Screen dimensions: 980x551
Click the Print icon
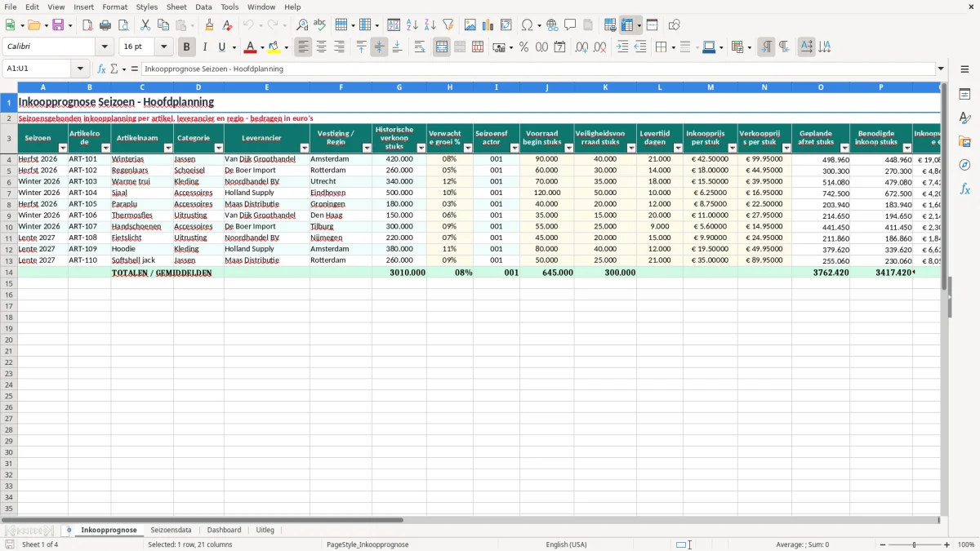(x=105, y=25)
